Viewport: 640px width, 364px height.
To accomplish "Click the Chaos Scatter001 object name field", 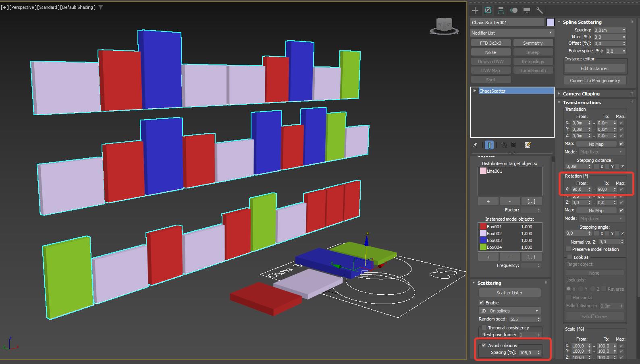I will 507,23.
